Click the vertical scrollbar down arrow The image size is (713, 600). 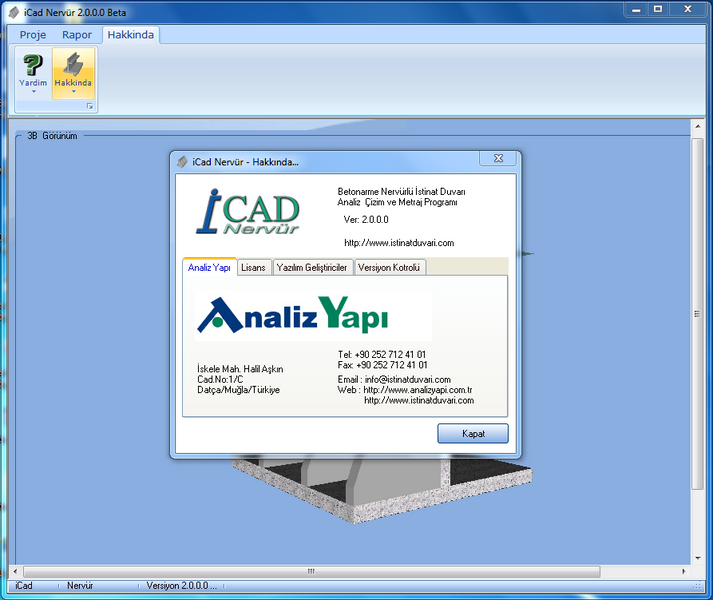698,558
